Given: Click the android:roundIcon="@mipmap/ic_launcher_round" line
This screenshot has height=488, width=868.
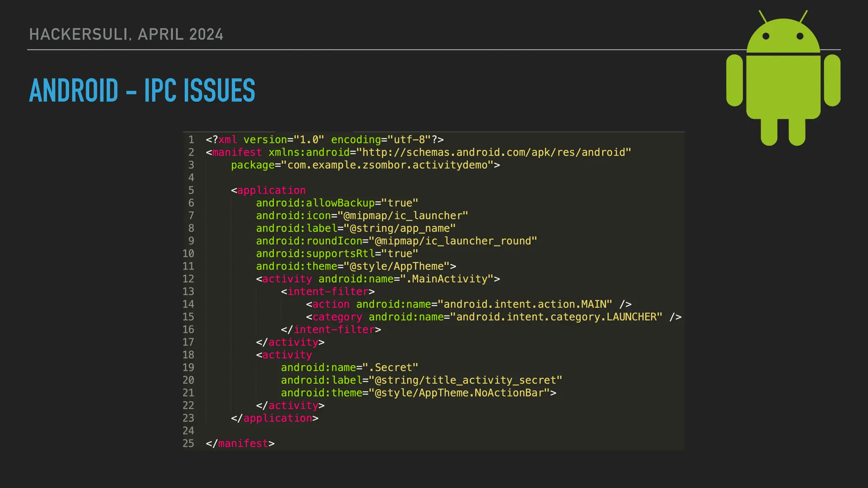Looking at the screenshot, I should coord(396,241).
